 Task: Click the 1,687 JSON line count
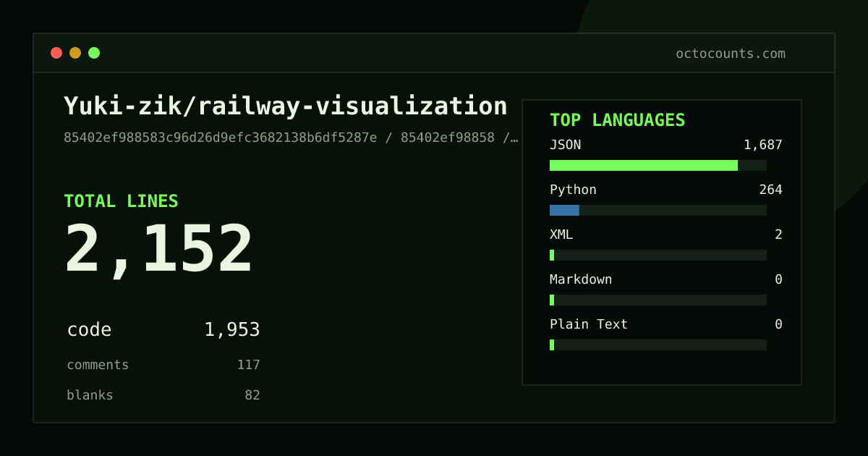click(x=763, y=145)
